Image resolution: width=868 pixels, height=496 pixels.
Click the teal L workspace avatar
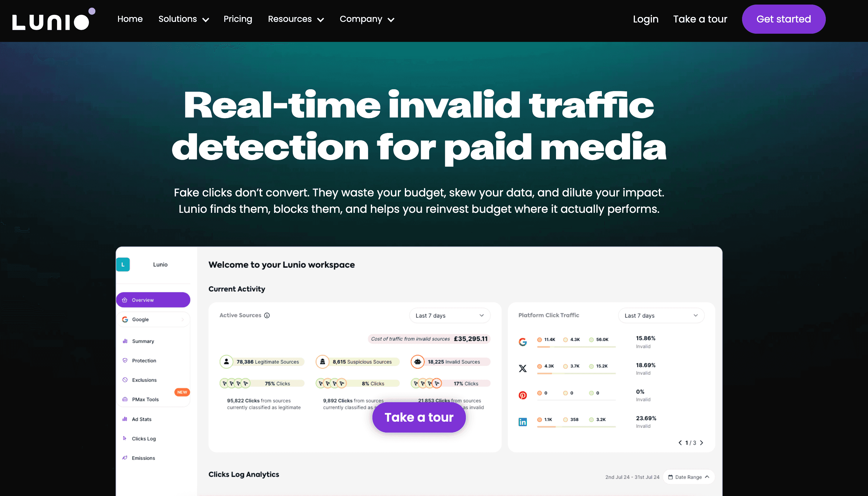pos(123,264)
